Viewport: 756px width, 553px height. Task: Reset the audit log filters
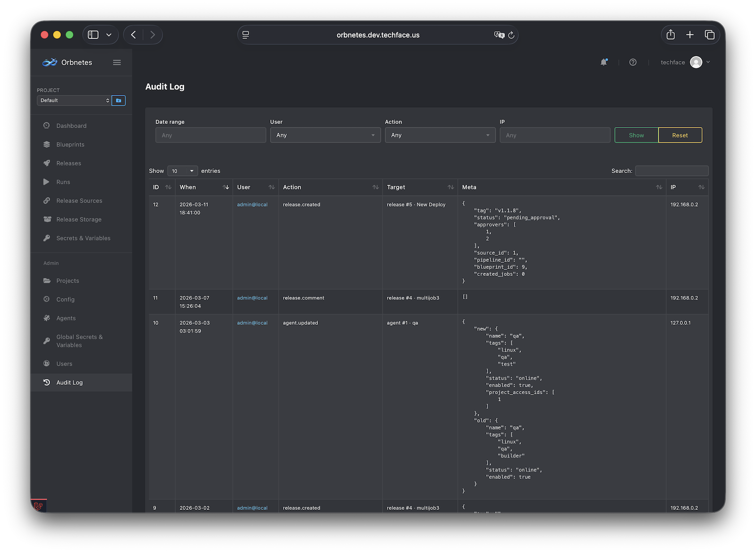click(x=679, y=135)
